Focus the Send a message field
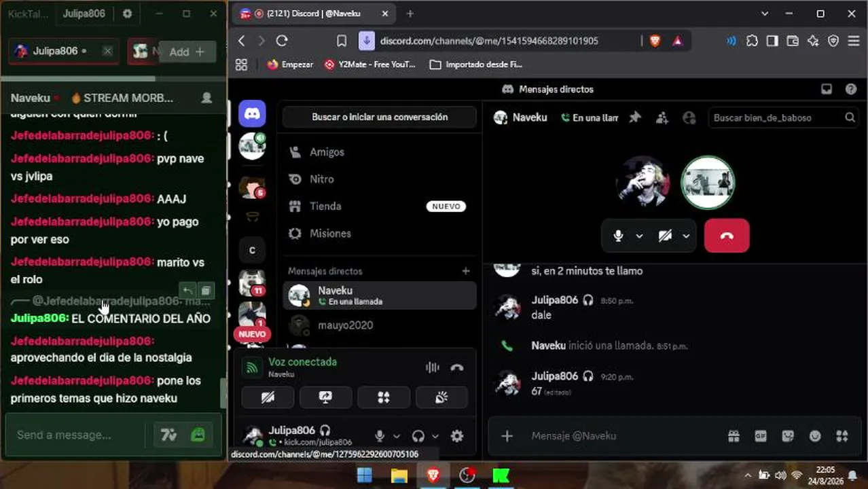 click(x=75, y=435)
